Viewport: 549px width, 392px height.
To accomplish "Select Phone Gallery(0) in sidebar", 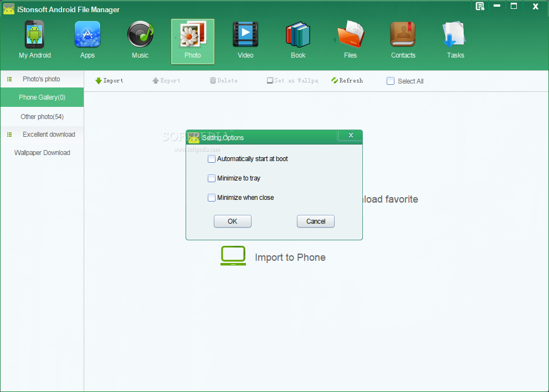I will [x=42, y=97].
